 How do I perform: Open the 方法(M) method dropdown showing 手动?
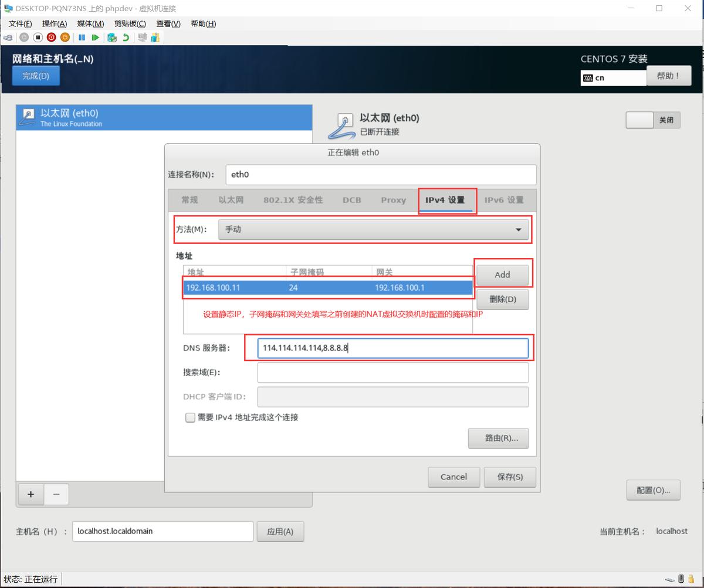[x=374, y=229]
